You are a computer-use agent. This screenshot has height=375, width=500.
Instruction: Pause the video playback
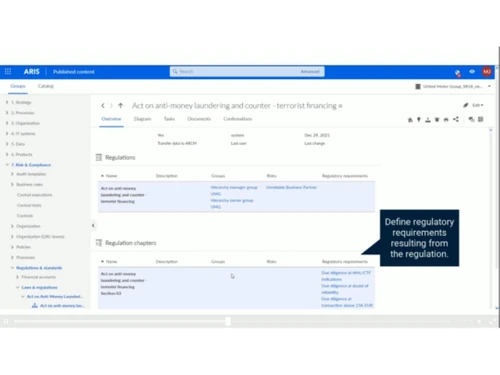click(x=6, y=321)
